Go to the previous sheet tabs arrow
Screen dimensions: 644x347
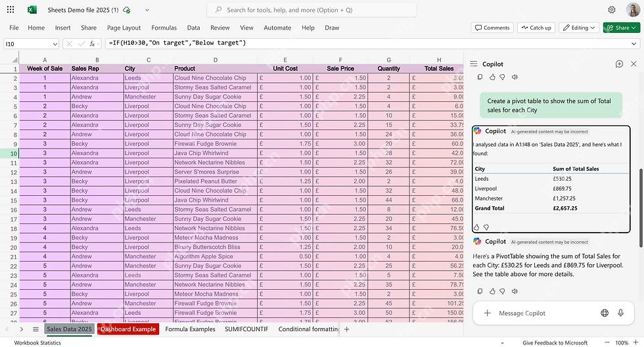click(x=7, y=329)
